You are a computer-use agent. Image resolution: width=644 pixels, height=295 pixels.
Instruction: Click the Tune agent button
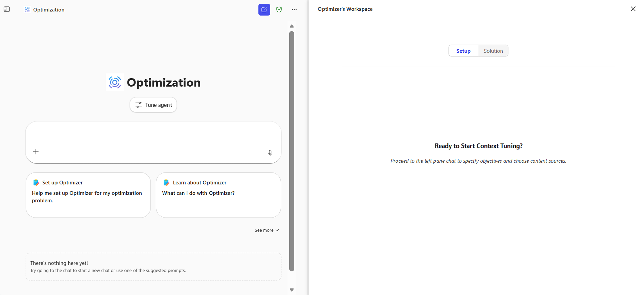(x=153, y=105)
